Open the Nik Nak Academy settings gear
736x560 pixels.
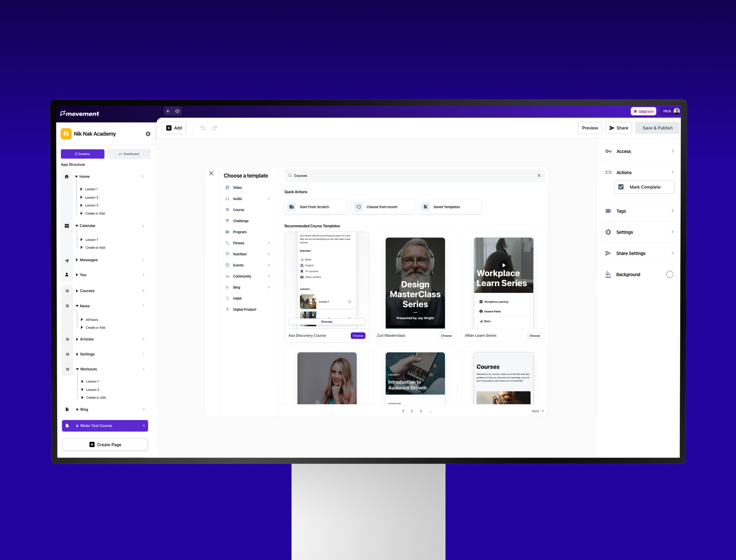point(148,134)
